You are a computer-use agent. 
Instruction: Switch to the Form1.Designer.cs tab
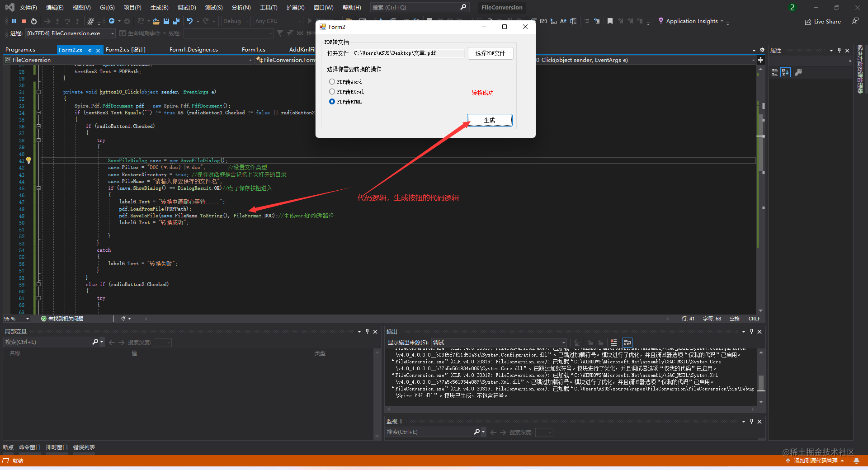click(x=193, y=50)
